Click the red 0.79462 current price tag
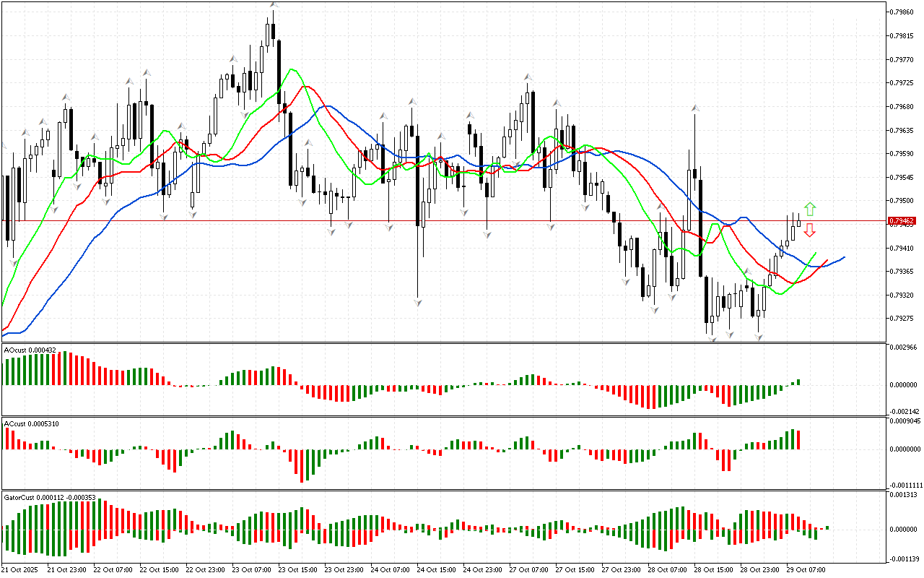Screen dimensions: 924x578 902,220
